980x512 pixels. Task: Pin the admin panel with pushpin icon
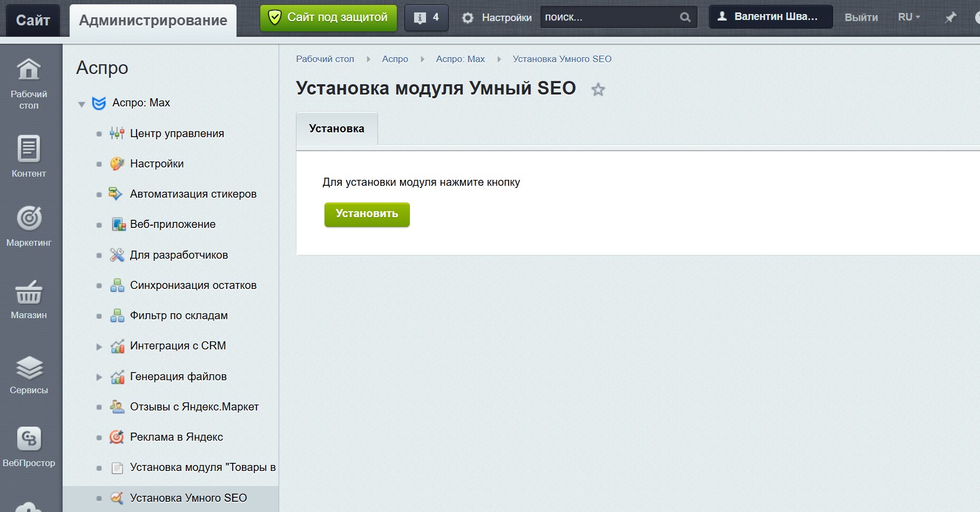[x=950, y=17]
